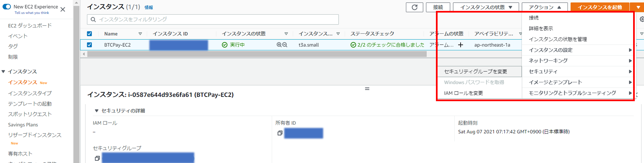Click the green 実行中 status check icon

[x=225, y=45]
